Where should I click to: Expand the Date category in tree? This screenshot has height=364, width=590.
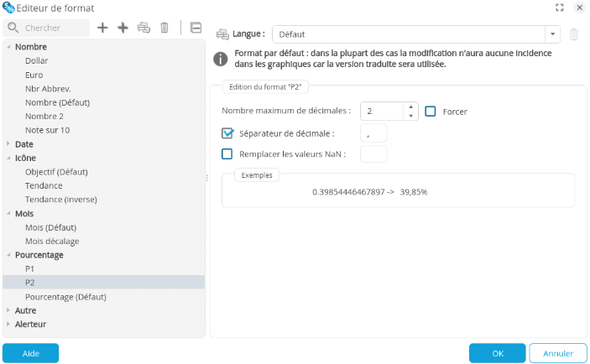[9, 144]
